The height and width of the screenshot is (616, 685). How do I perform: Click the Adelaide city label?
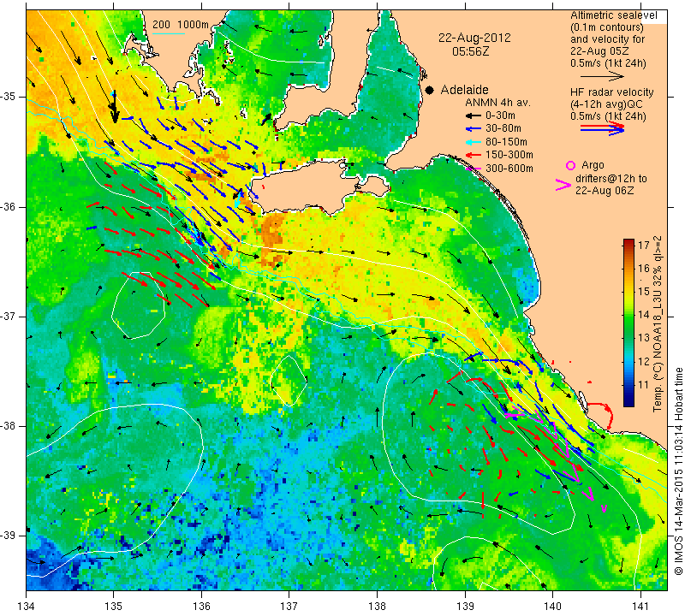coord(464,90)
